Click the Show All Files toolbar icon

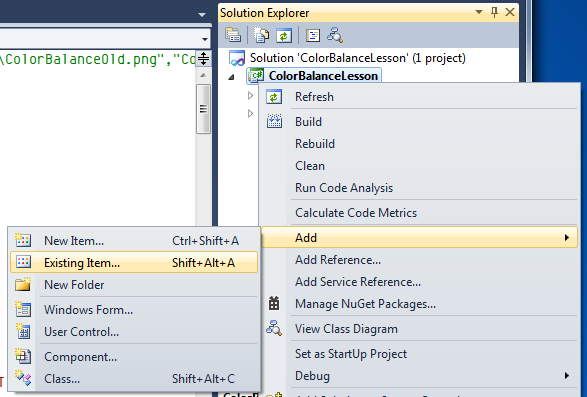pos(261,35)
